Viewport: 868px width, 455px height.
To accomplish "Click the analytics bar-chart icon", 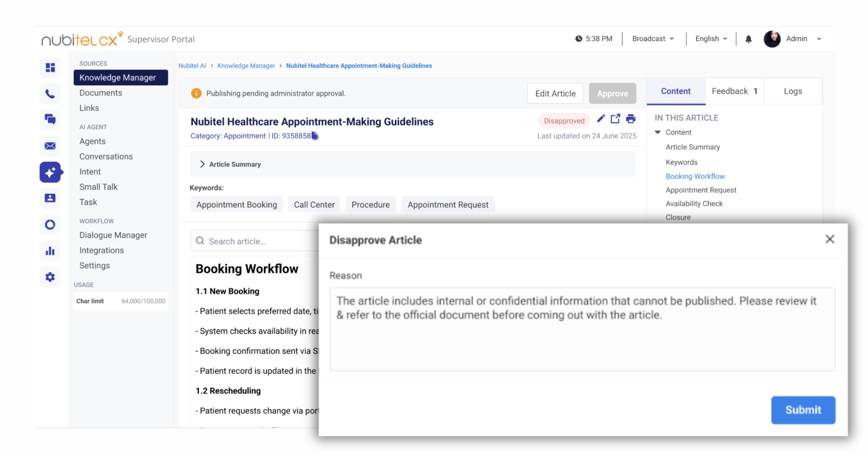I will coord(50,251).
